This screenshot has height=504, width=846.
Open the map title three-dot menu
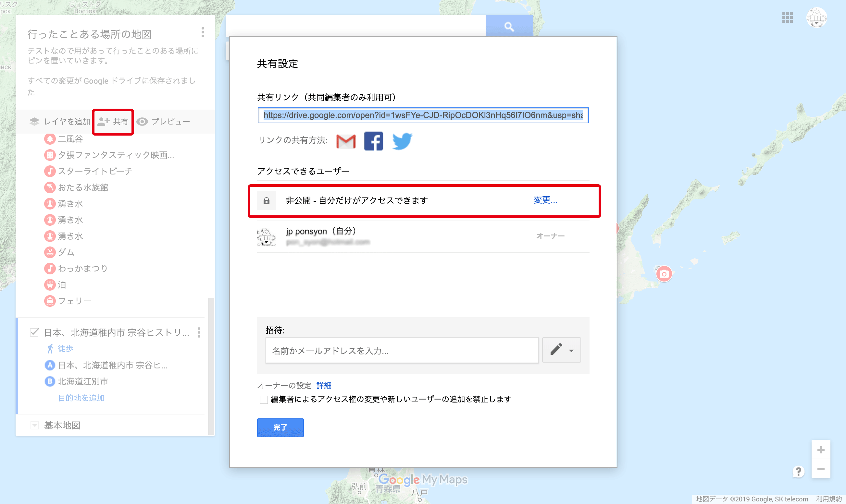point(203,32)
